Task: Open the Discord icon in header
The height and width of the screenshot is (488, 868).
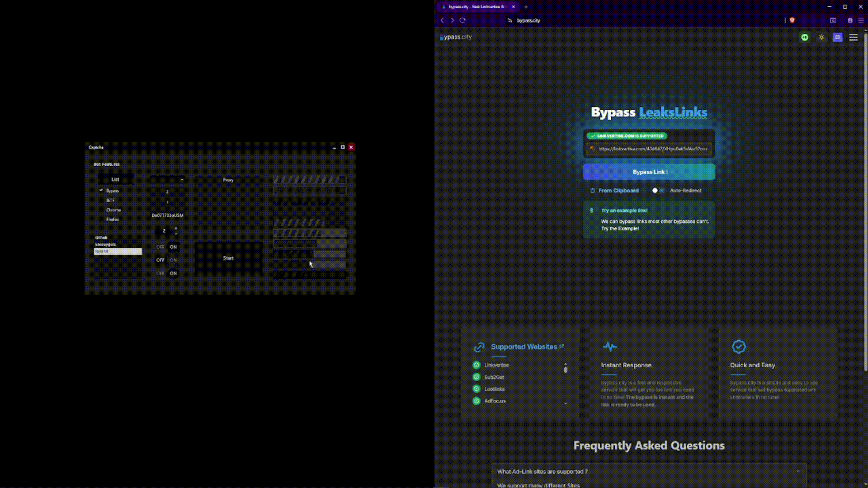Action: pyautogui.click(x=838, y=38)
